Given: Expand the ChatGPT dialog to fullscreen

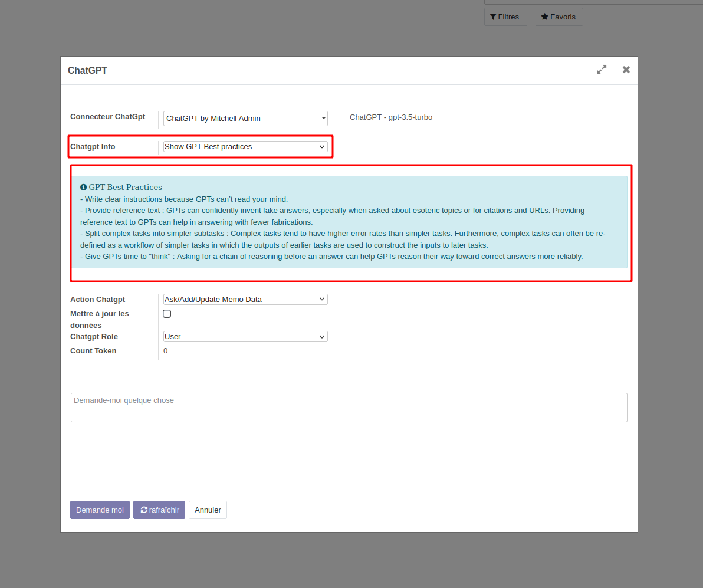Looking at the screenshot, I should click(x=602, y=70).
